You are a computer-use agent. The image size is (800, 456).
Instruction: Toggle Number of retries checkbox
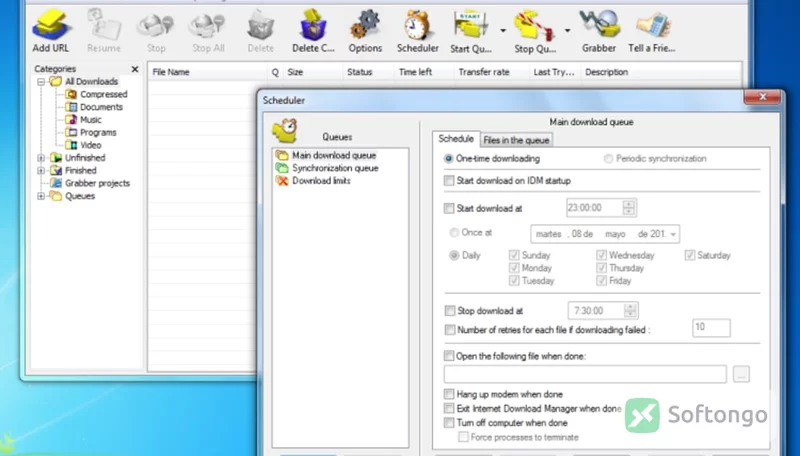click(x=449, y=330)
